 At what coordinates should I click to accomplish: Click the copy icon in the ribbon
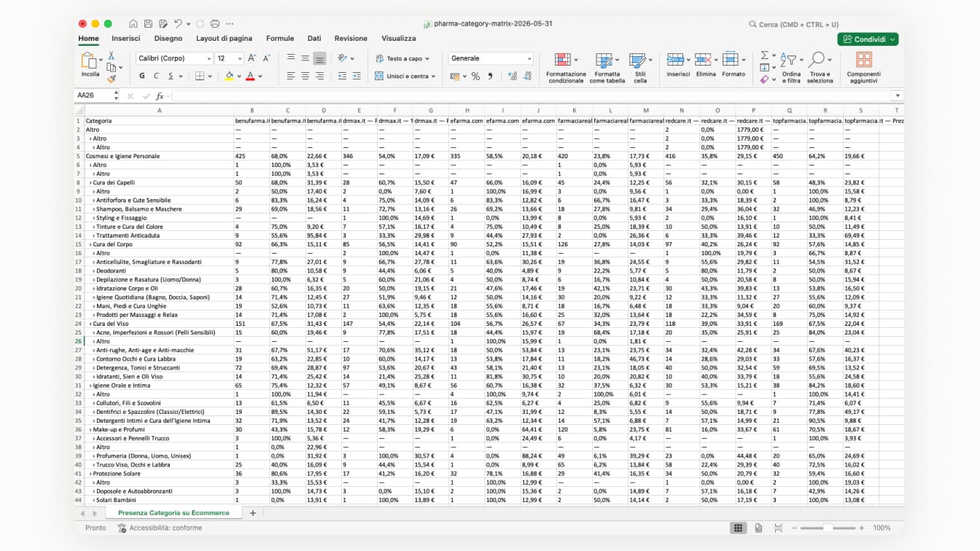[111, 67]
